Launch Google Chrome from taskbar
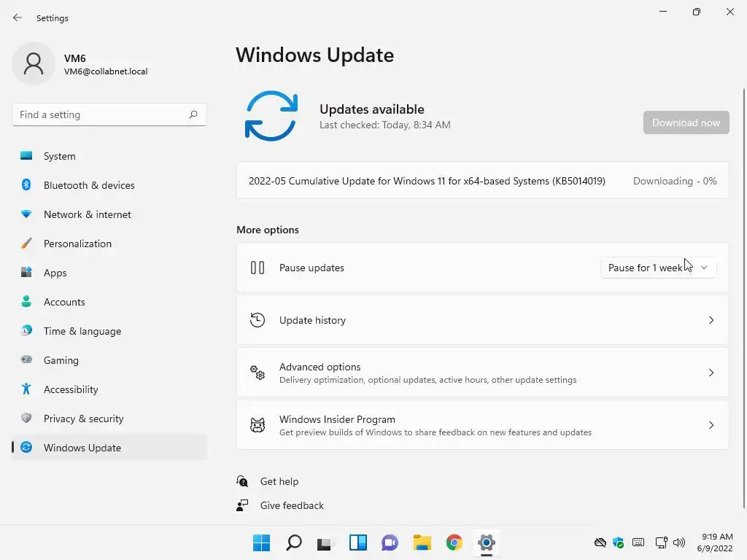Image resolution: width=747 pixels, height=560 pixels. coord(454,542)
